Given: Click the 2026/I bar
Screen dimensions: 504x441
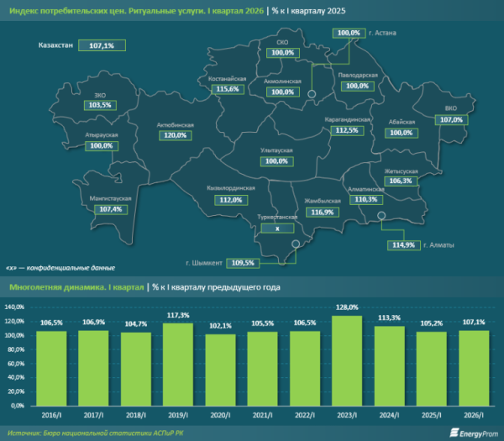Looking at the screenshot, I should pos(474,368).
